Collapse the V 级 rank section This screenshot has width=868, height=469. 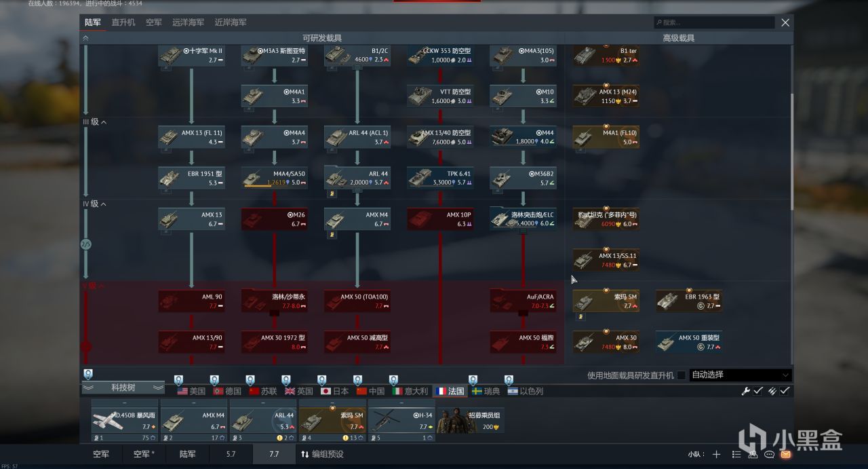(93, 286)
